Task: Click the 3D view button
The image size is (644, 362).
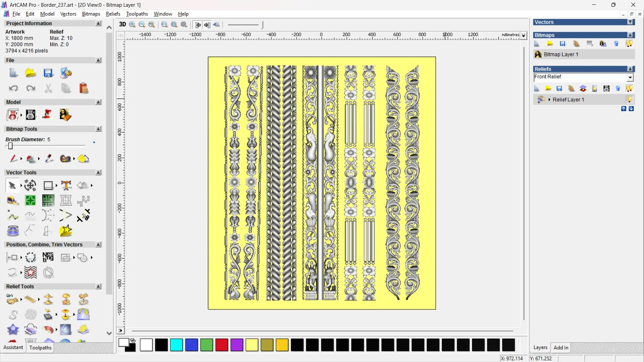Action: (x=122, y=24)
